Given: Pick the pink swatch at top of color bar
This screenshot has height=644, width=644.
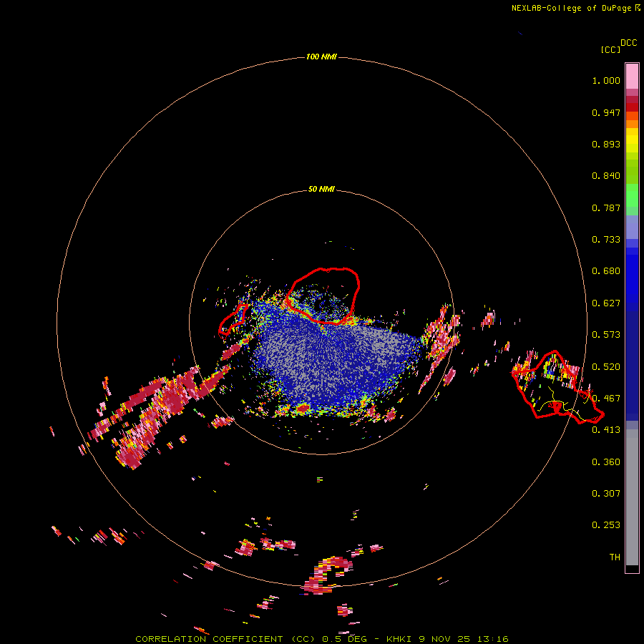Looking at the screenshot, I should point(632,76).
